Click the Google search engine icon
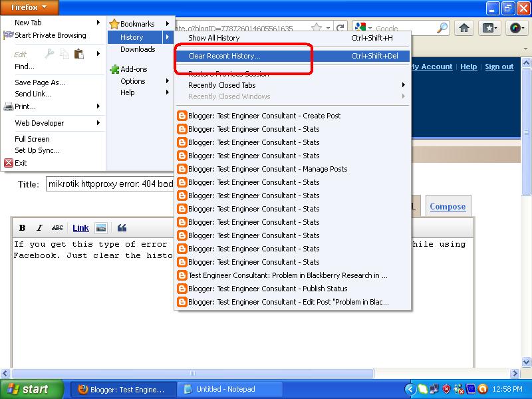Viewport: 532px width, 399px height. [360, 27]
